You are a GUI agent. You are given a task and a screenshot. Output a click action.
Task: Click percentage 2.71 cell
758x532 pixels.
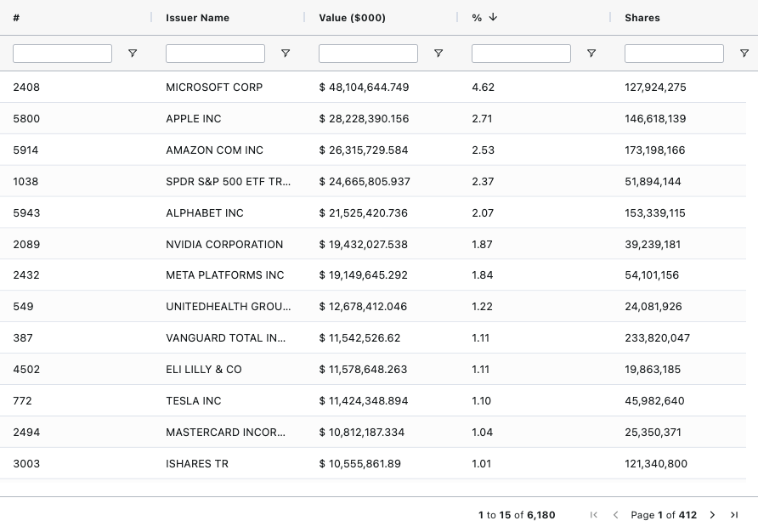(482, 118)
